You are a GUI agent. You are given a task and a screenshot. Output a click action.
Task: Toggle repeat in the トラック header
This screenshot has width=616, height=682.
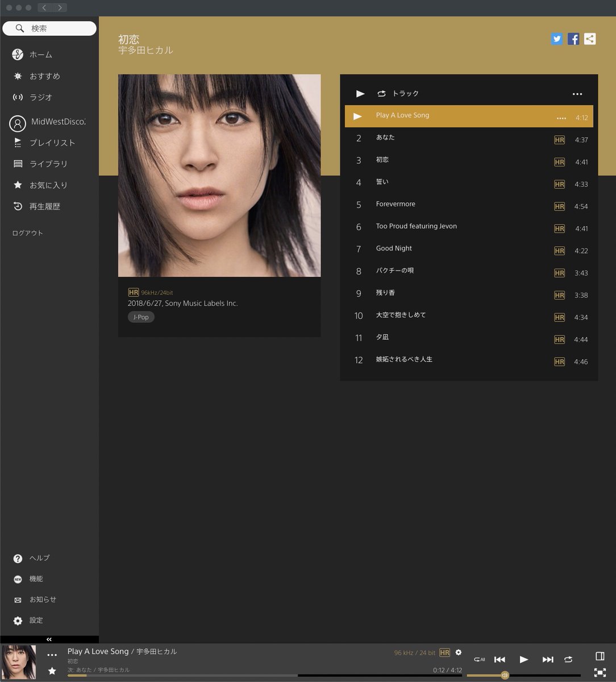(x=381, y=93)
